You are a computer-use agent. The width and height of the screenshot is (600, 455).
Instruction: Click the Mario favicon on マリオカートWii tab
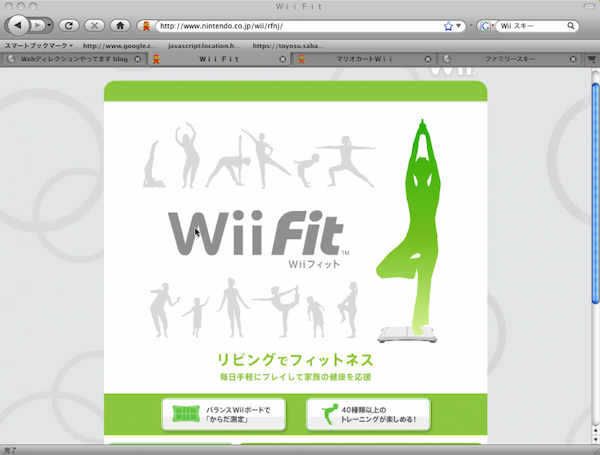point(302,59)
